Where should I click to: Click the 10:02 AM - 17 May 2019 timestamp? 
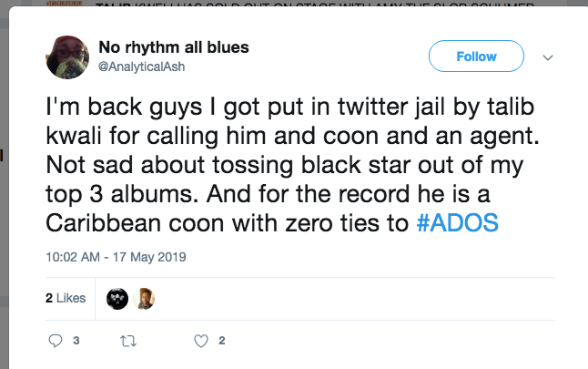click(116, 257)
